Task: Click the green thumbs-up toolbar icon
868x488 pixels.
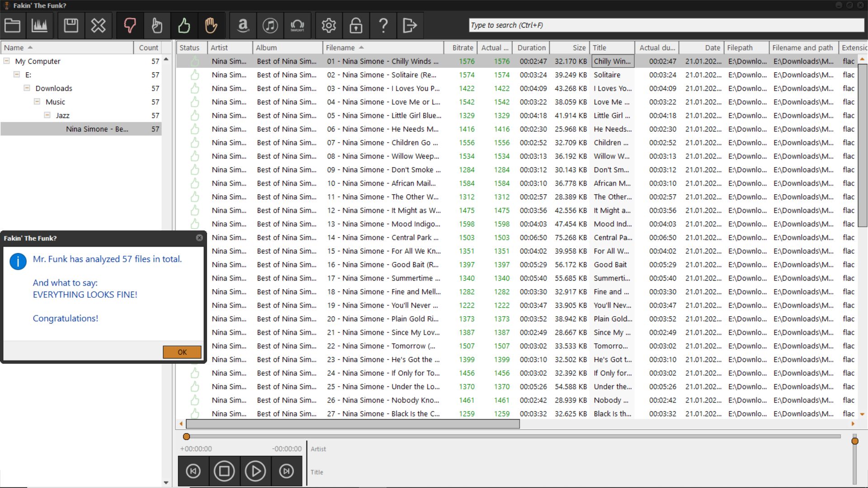Action: (x=184, y=25)
